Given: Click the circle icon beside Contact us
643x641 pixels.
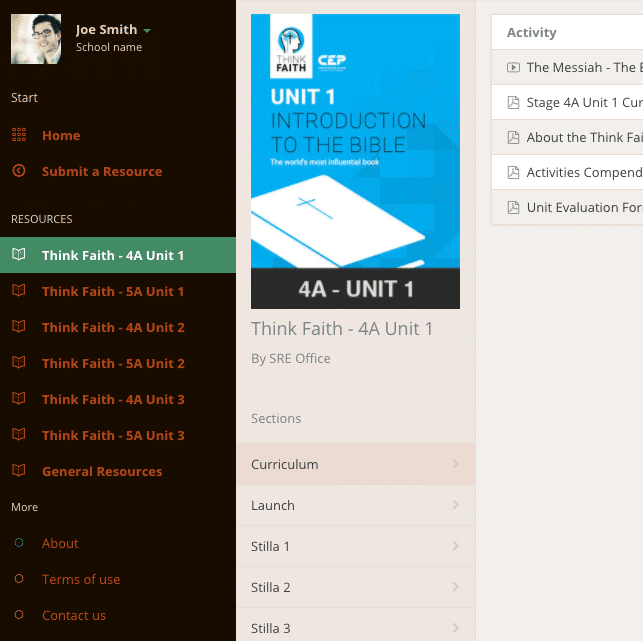Looking at the screenshot, I should 19,614.
